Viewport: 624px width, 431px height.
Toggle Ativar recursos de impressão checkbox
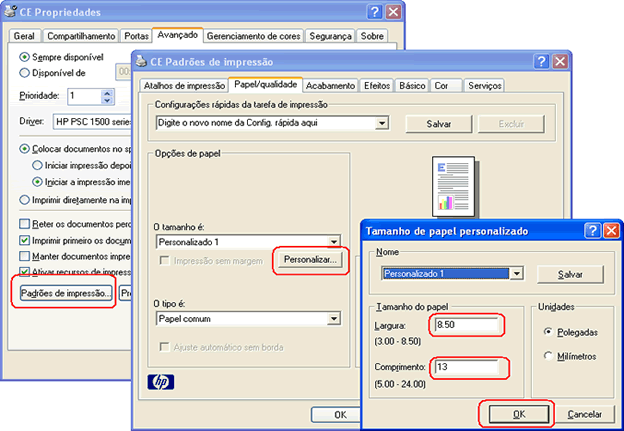tap(25, 272)
